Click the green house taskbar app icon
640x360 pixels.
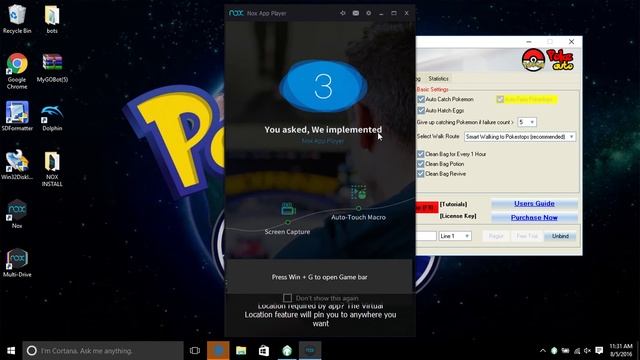point(287,351)
